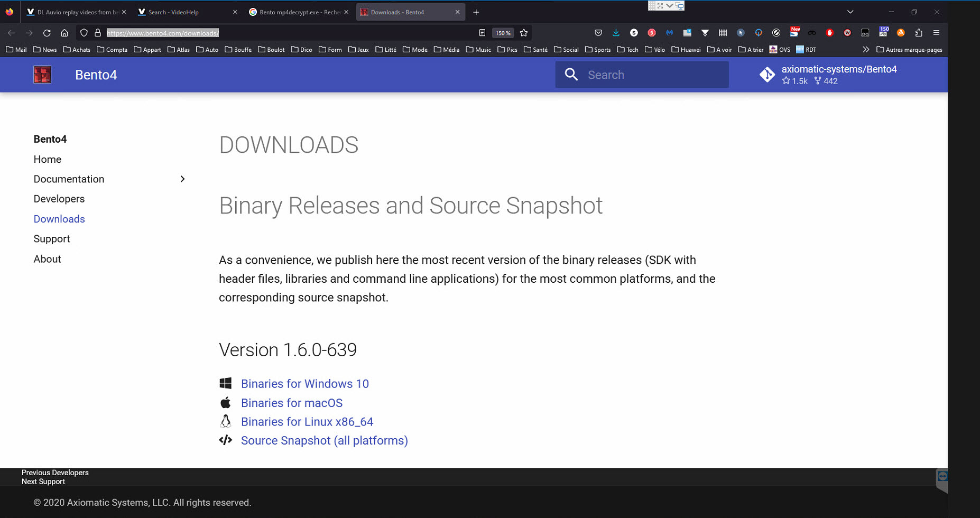Download Source Snapshot (all platforms)

[x=325, y=441]
